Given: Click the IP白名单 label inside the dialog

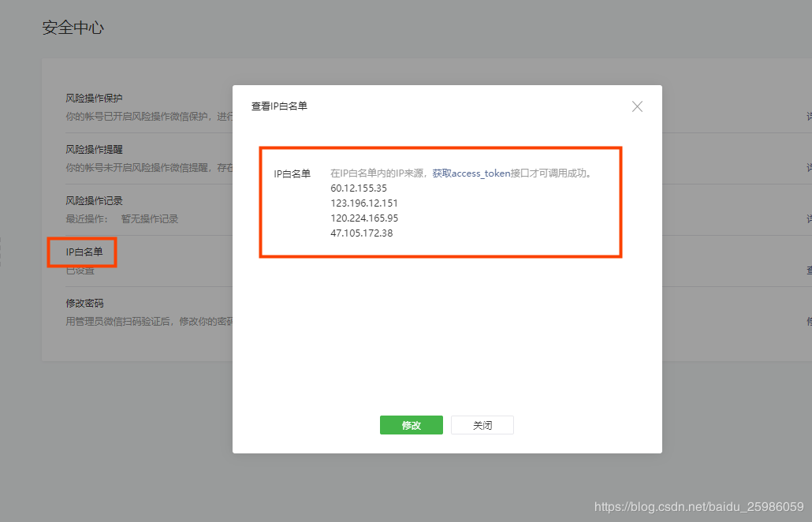Looking at the screenshot, I should (x=292, y=173).
